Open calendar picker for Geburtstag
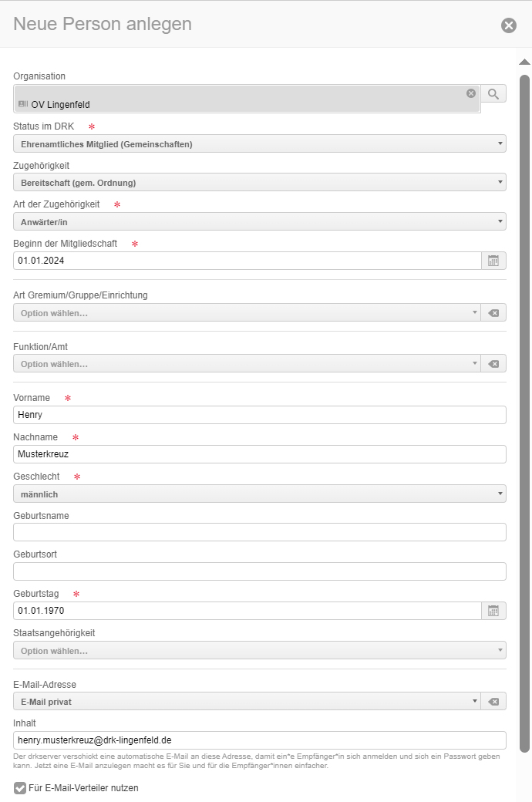This screenshot has height=802, width=532. pos(493,611)
